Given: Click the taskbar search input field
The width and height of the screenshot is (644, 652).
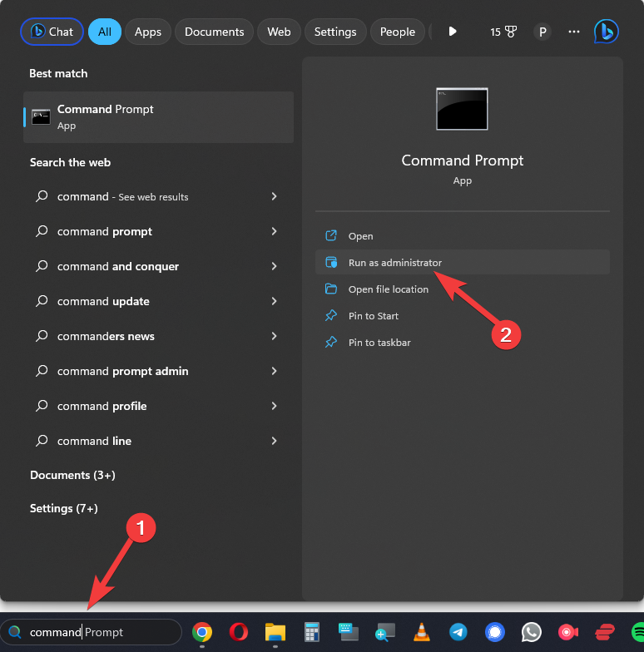Looking at the screenshot, I should [100, 632].
